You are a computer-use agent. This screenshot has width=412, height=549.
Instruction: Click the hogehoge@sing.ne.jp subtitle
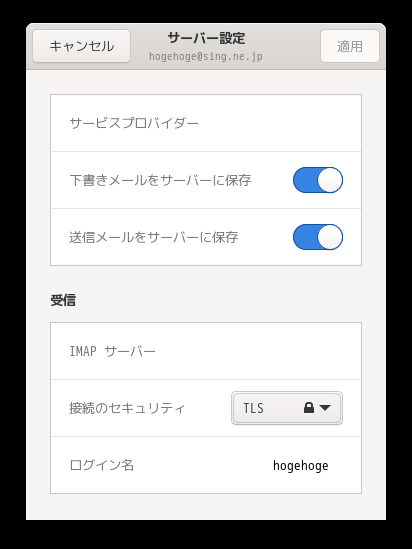coord(206,56)
